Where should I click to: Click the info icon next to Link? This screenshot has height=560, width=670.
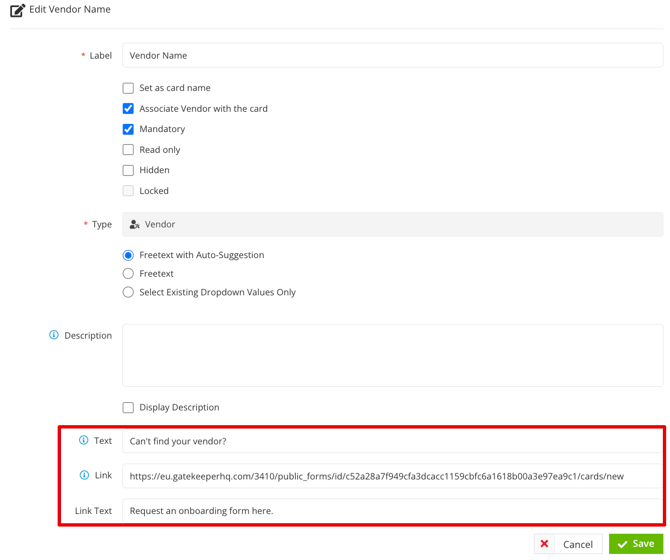(x=84, y=475)
